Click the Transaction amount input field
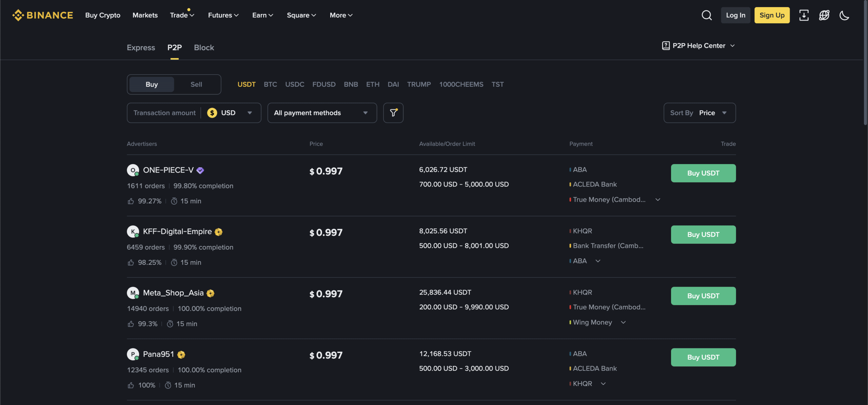The height and width of the screenshot is (405, 868). (x=164, y=113)
